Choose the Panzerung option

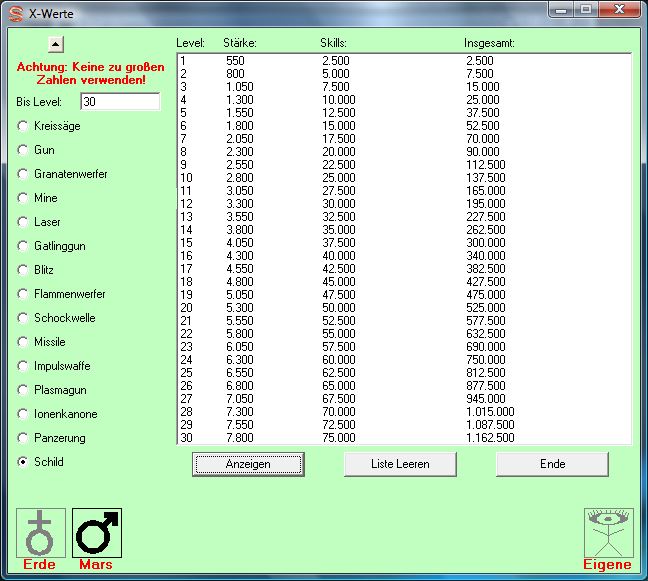pos(23,438)
